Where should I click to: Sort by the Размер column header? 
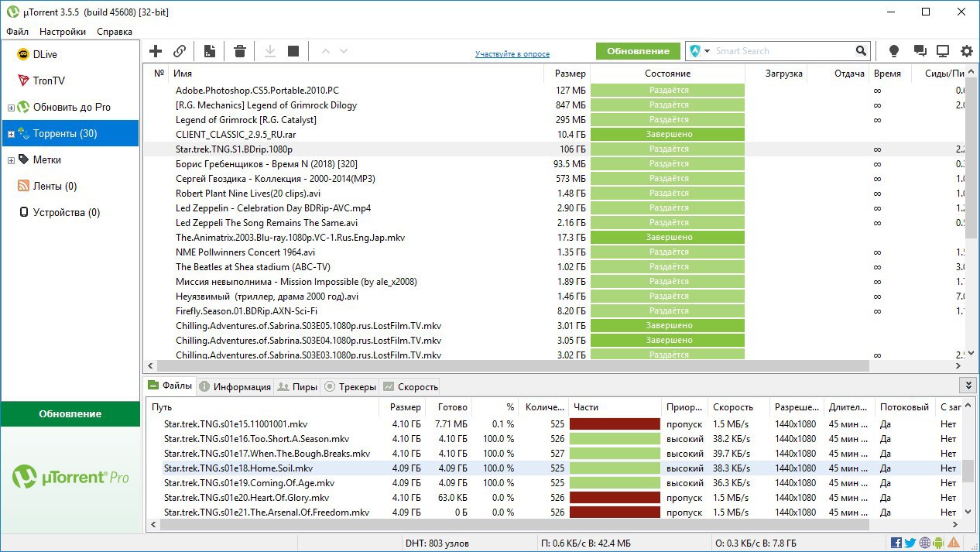[x=570, y=74]
